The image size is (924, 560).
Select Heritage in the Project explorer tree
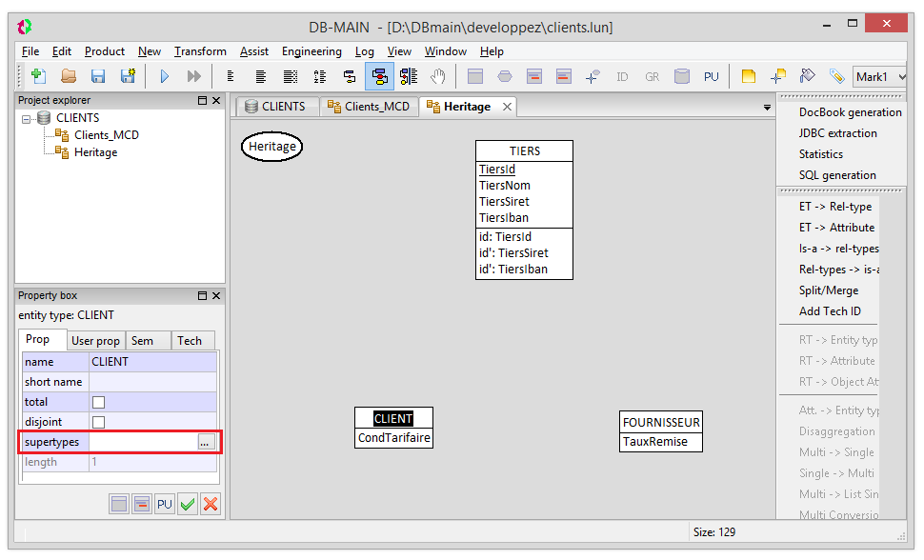(95, 152)
